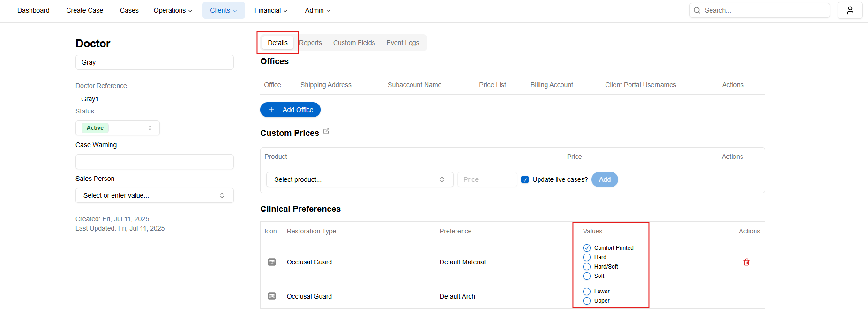Select the Soft material radio option
This screenshot has width=868, height=314.
[x=587, y=276]
